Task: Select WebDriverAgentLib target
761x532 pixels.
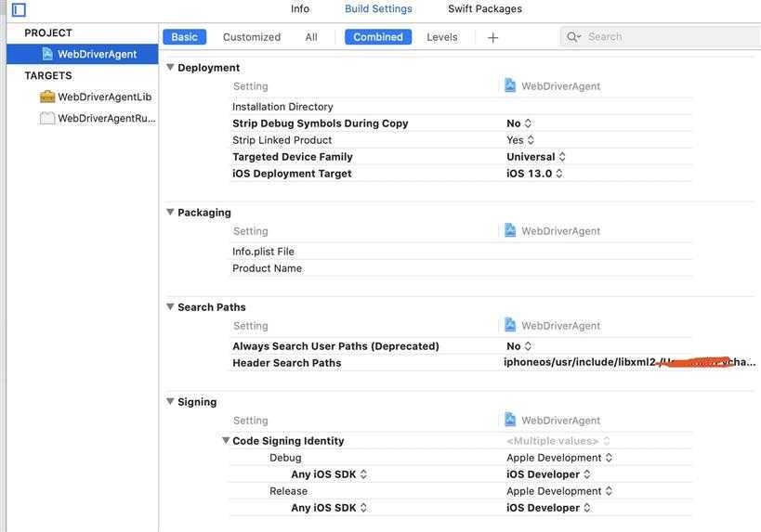Action: 104,97
